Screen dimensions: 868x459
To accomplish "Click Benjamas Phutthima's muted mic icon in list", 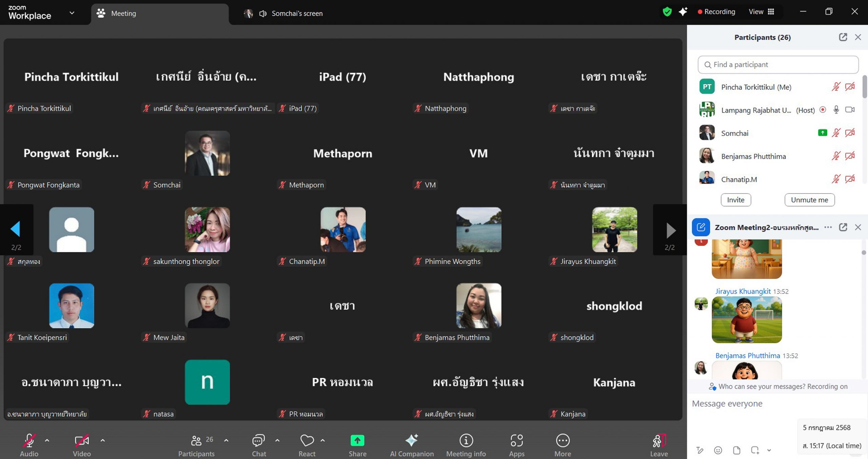I will (x=836, y=156).
